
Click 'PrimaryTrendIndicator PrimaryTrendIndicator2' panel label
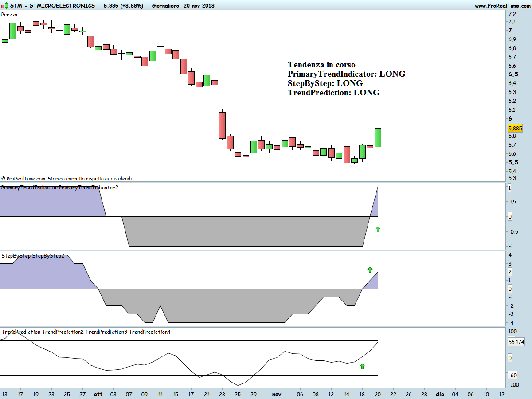pyautogui.click(x=60, y=188)
